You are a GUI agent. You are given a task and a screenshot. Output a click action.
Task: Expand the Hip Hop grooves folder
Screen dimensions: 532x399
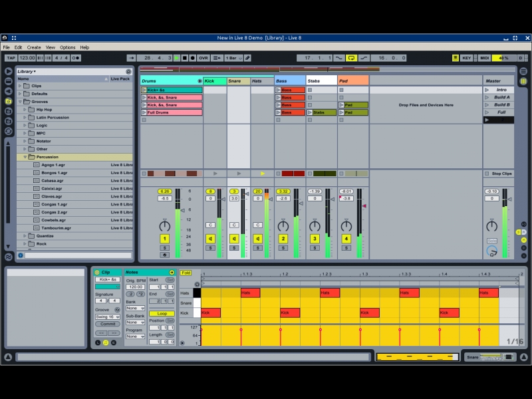[31, 110]
